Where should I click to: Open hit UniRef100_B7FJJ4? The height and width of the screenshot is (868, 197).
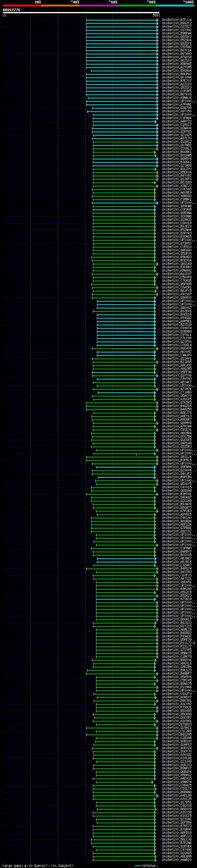(176, 20)
